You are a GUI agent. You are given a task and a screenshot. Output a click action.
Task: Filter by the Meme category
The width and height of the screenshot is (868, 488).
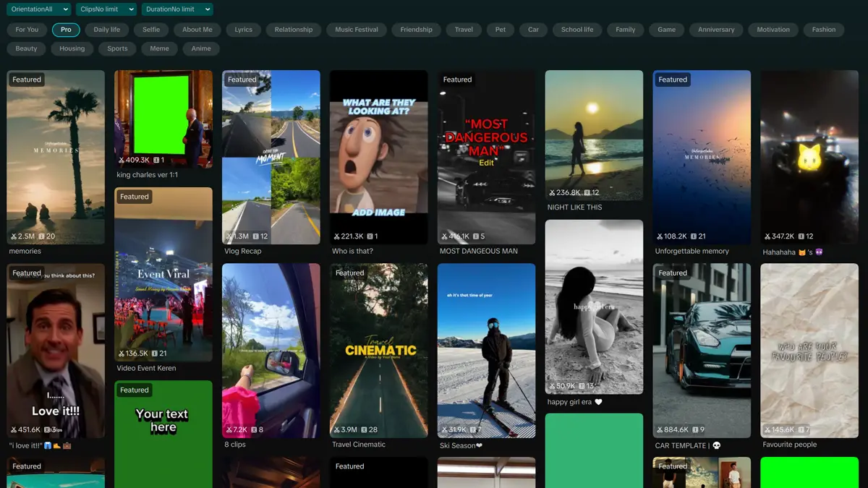(x=159, y=48)
